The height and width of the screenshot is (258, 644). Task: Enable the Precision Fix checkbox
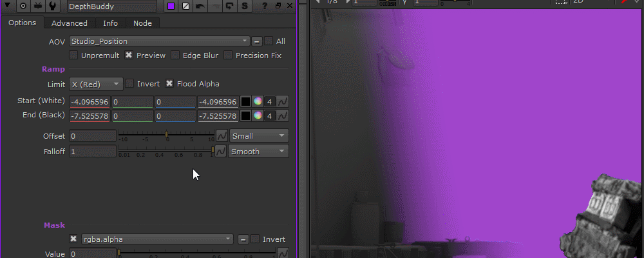(228, 55)
